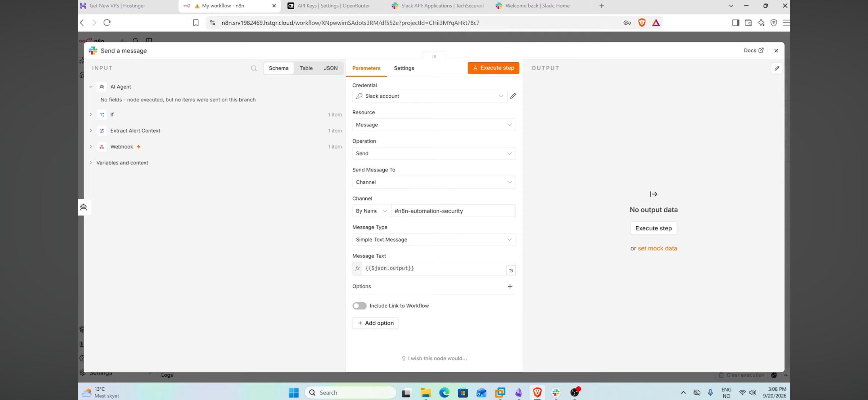Toggle Include Link to Workflow switch
868x400 pixels.
tap(359, 306)
